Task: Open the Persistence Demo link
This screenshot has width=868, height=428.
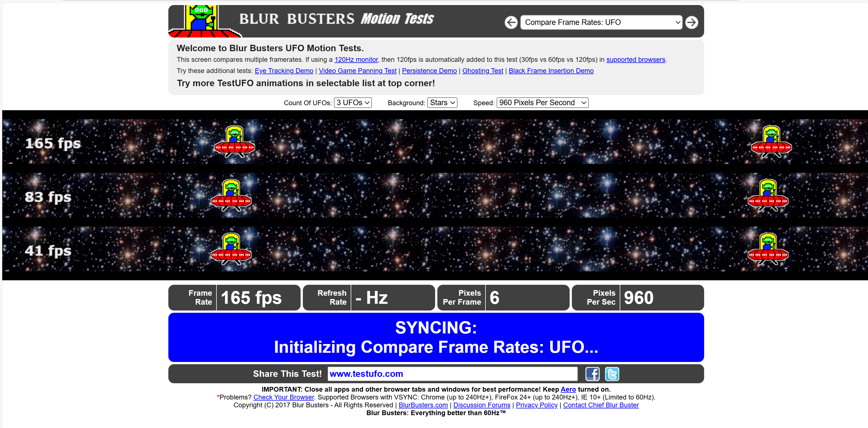Action: tap(429, 71)
